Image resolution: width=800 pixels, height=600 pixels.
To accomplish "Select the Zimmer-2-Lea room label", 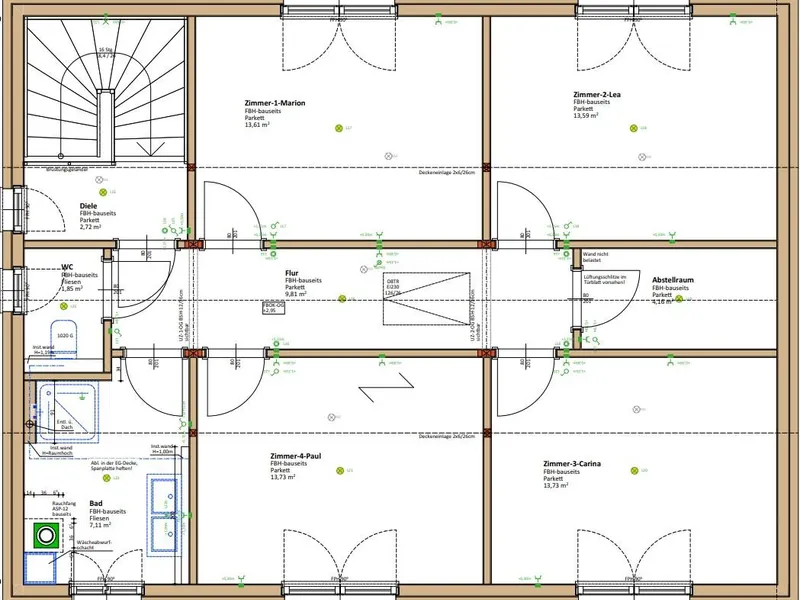I will [x=597, y=95].
